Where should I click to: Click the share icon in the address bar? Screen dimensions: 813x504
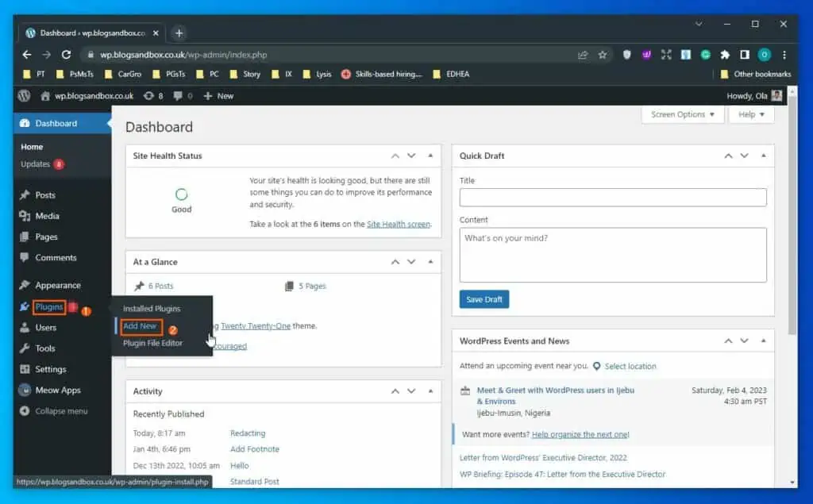tap(583, 55)
